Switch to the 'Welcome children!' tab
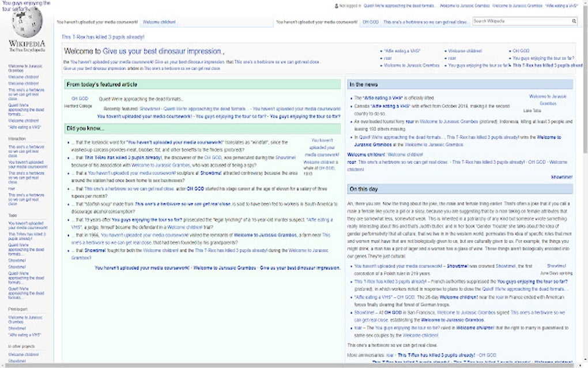 (160, 21)
